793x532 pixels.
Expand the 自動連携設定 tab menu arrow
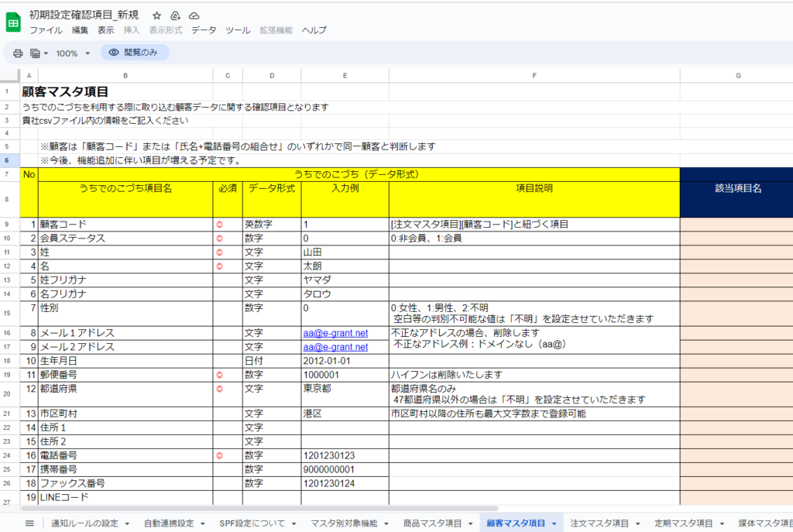point(202,524)
